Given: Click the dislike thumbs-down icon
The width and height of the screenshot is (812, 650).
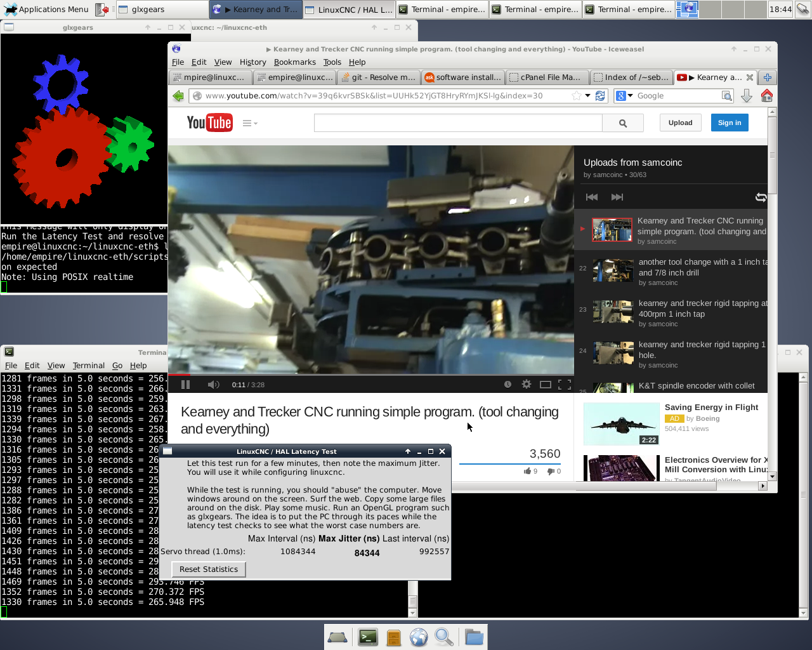Looking at the screenshot, I should (x=551, y=471).
